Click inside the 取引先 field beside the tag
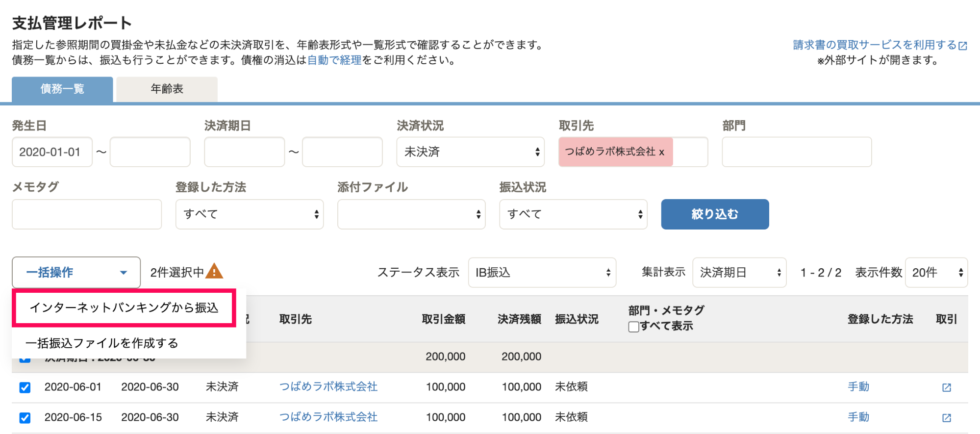980x434 pixels. (x=690, y=152)
